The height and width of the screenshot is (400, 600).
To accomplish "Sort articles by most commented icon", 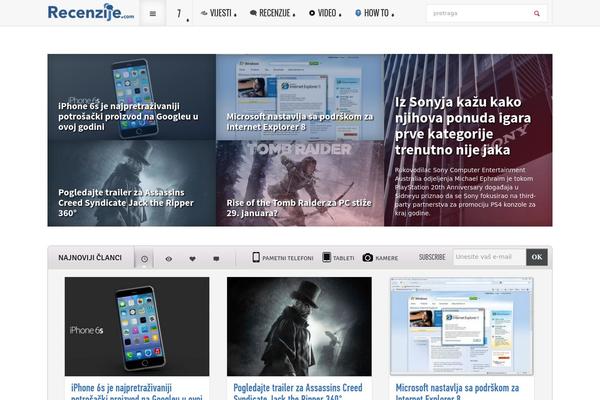I will click(x=216, y=259).
